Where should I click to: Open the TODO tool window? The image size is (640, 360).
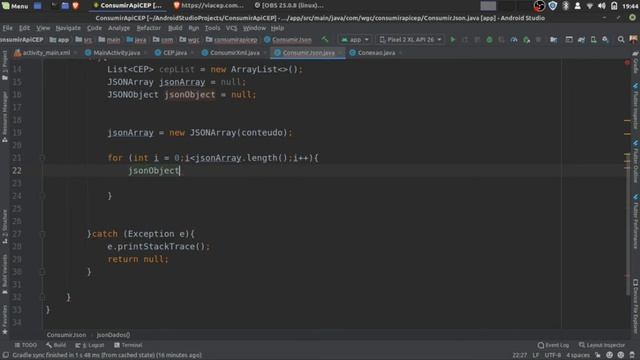pos(26,345)
